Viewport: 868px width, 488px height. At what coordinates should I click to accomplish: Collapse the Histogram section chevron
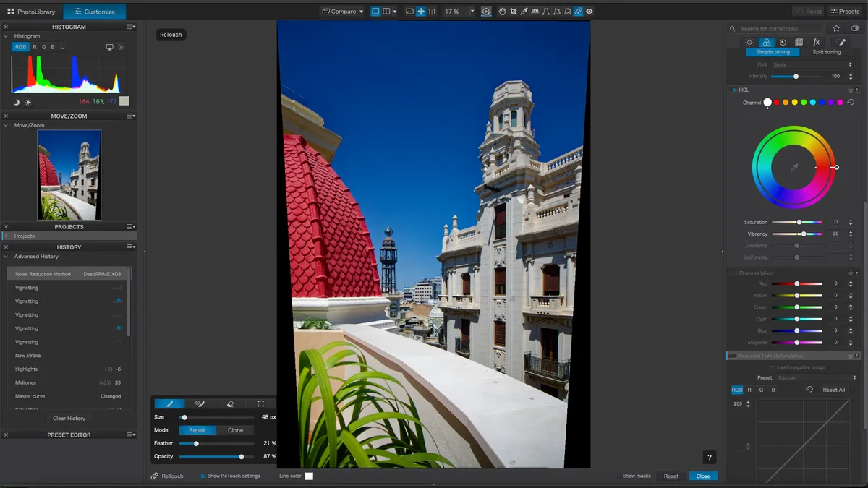tap(7, 36)
